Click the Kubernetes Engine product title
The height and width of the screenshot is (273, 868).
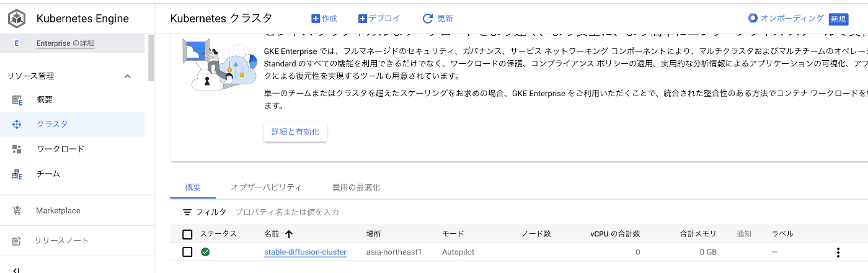tap(82, 19)
